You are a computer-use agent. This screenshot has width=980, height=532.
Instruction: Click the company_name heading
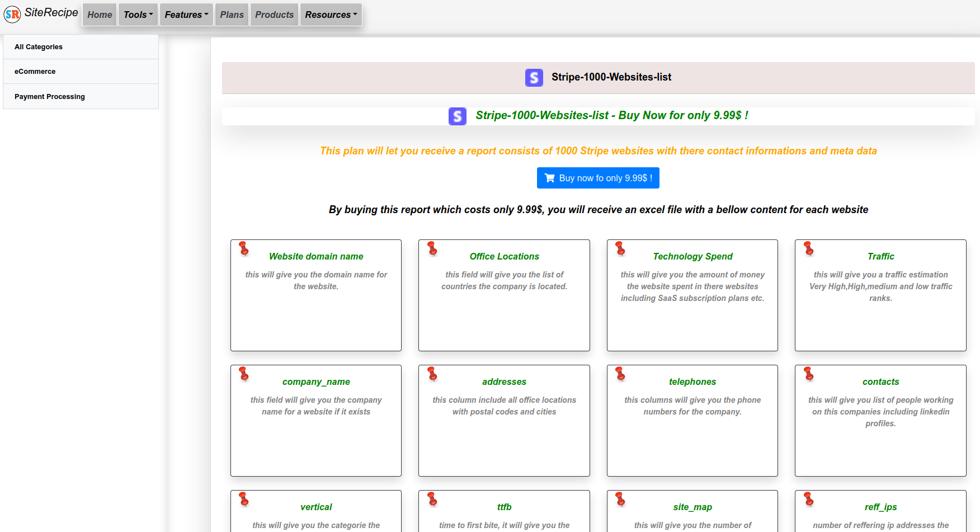pyautogui.click(x=316, y=382)
